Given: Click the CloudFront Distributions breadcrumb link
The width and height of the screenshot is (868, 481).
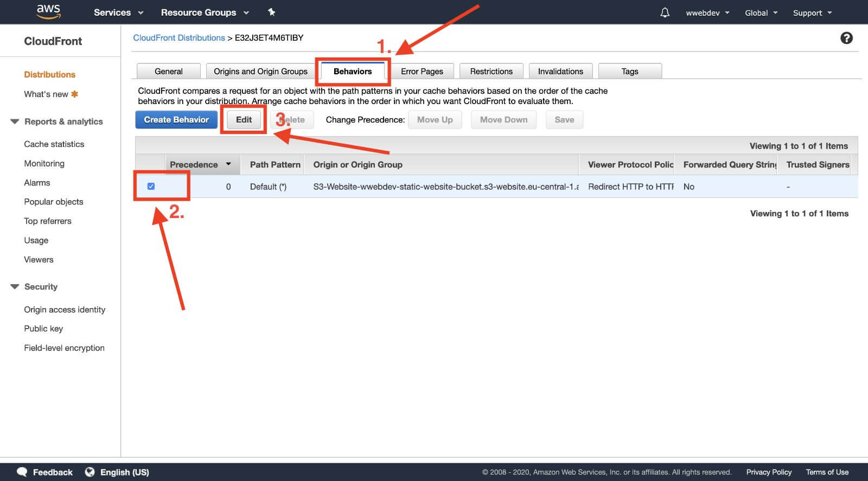Looking at the screenshot, I should click(179, 37).
